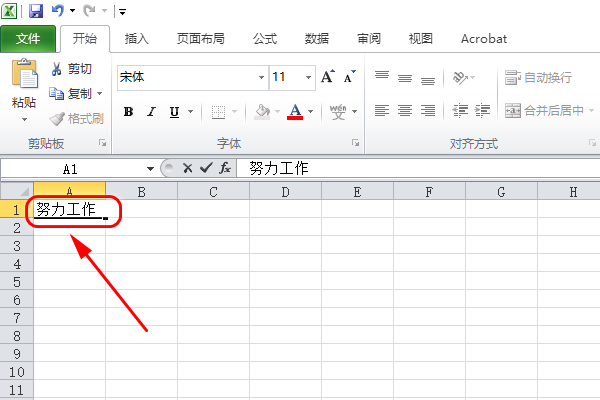This screenshot has width=600, height=400.
Task: Click 剪切 cut button
Action: click(72, 69)
